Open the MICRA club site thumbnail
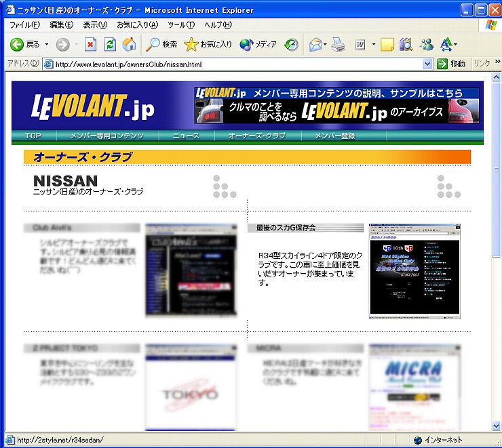Screen dimensions: 502x448 click(414, 388)
